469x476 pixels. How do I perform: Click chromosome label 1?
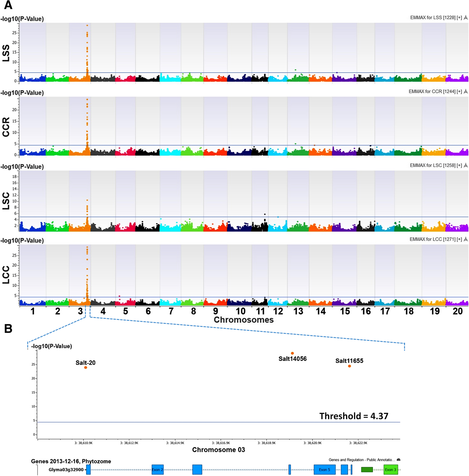33,311
